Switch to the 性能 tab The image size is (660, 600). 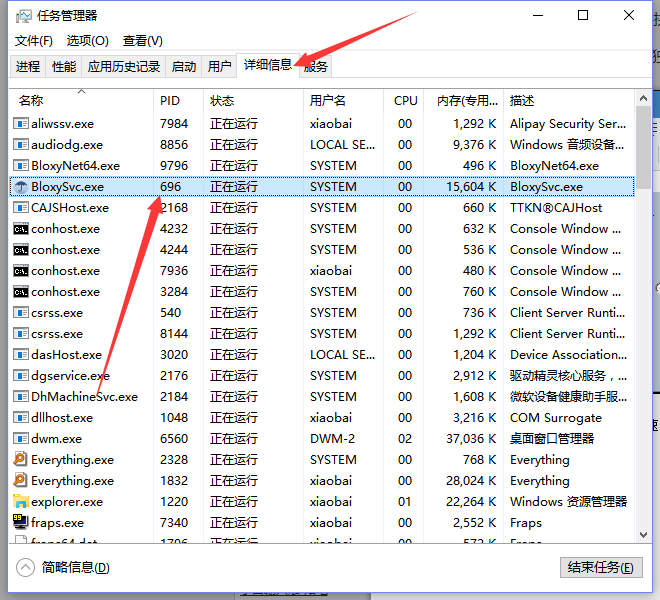(64, 67)
